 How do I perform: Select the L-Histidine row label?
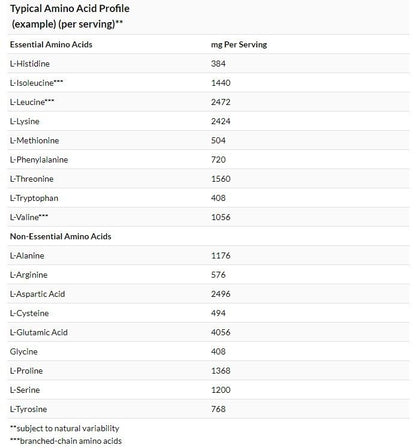pos(30,64)
